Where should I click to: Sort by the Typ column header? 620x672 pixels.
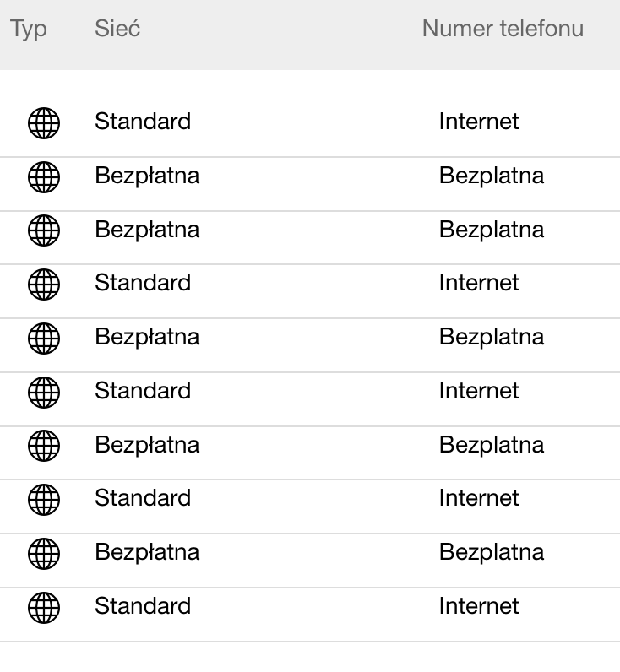29,29
